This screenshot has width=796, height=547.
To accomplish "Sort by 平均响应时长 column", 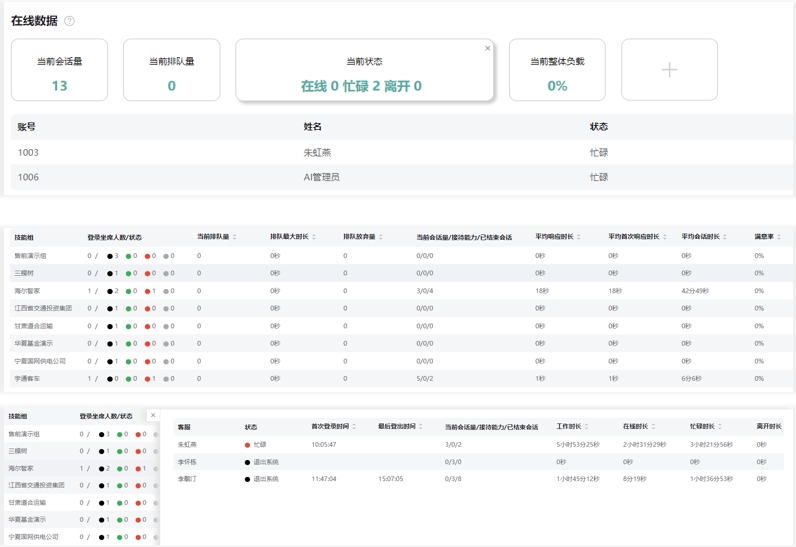I will click(582, 237).
